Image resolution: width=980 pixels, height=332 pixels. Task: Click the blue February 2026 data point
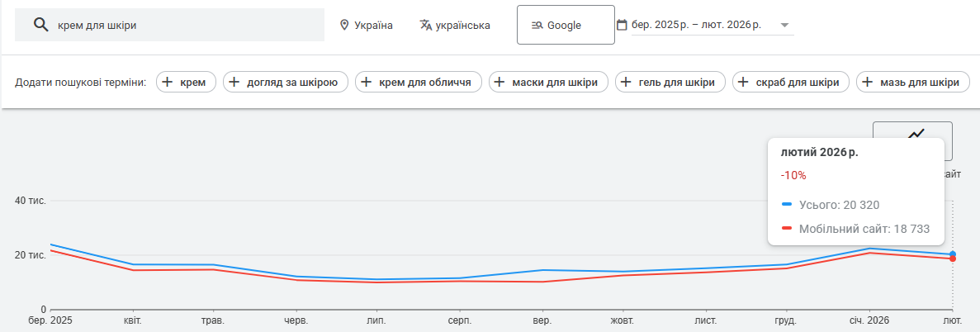[x=953, y=254]
